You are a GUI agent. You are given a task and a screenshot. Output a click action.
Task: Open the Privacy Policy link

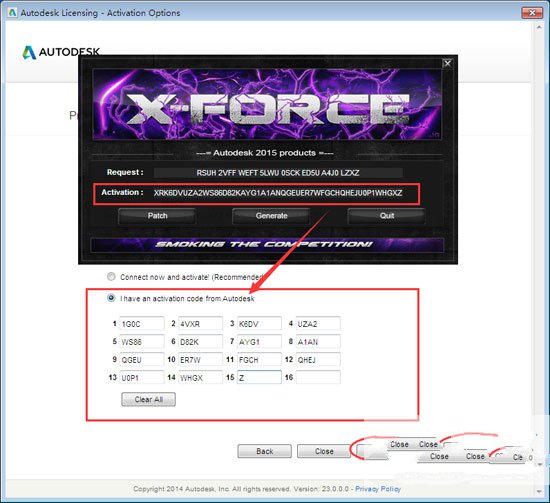click(x=378, y=489)
